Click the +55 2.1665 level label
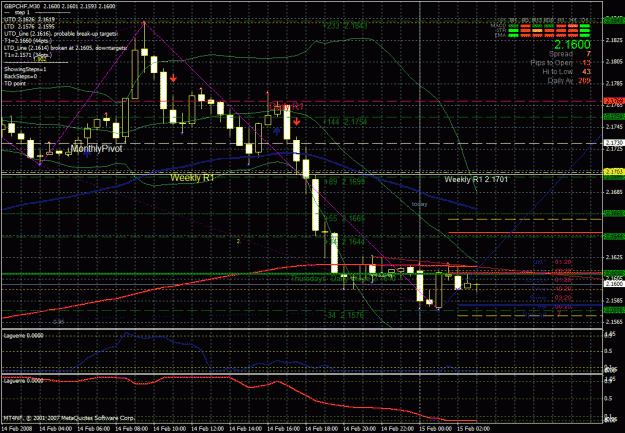The width and height of the screenshot is (625, 433). click(345, 218)
